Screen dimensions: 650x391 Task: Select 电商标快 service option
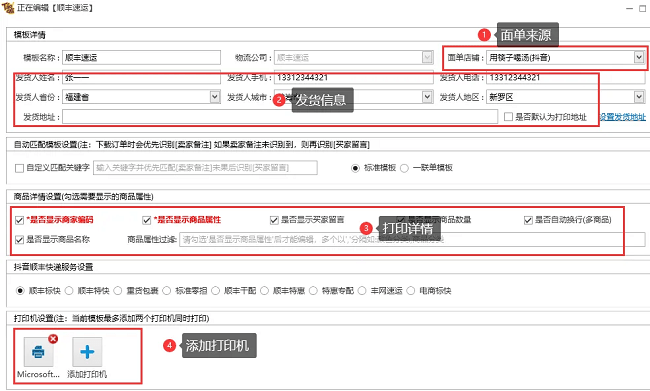pyautogui.click(x=410, y=291)
